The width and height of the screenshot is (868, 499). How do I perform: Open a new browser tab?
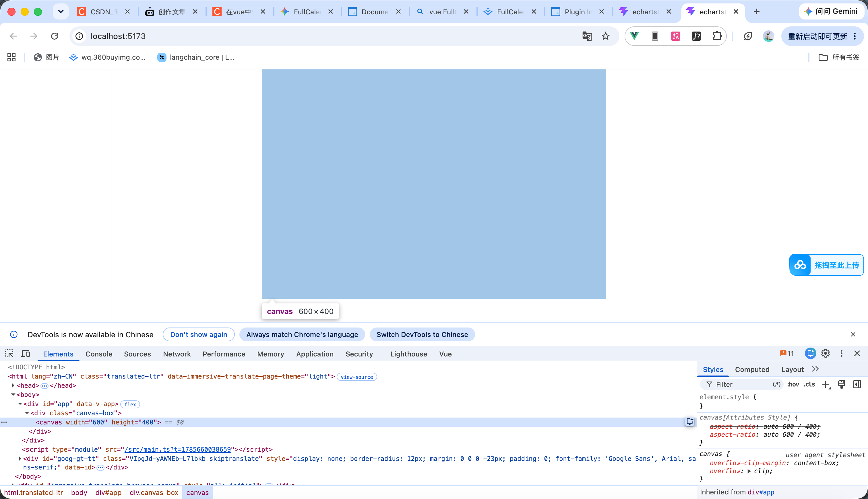click(x=756, y=12)
